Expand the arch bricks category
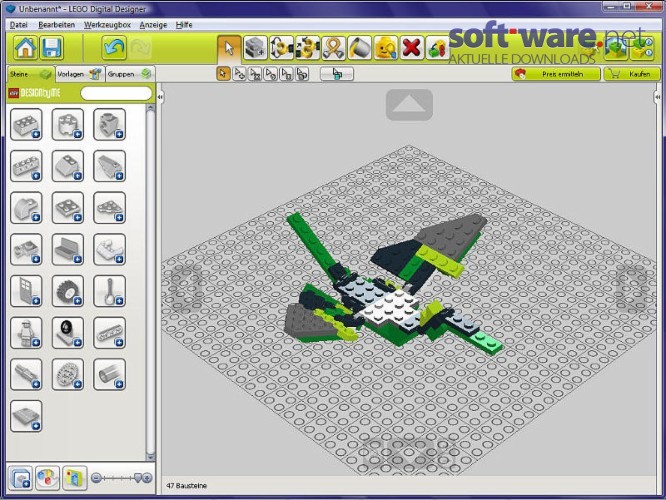 tap(26, 208)
